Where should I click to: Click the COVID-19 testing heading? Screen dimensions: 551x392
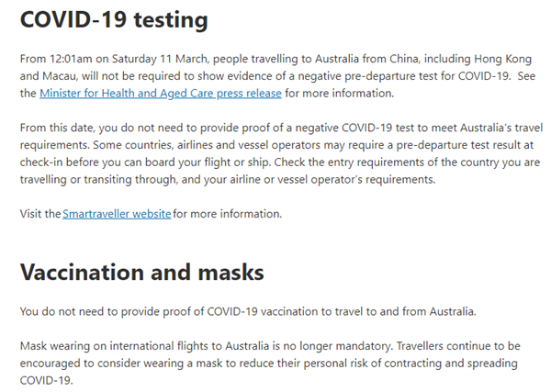click(x=115, y=20)
